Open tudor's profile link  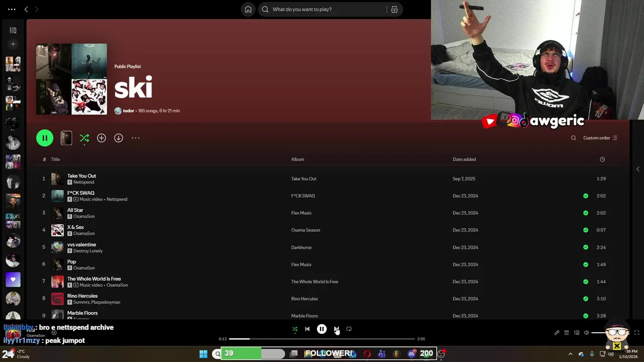coord(128,111)
